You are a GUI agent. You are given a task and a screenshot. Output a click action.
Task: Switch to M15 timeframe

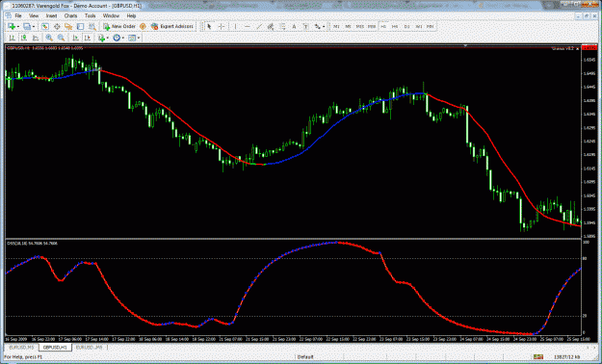(x=359, y=27)
